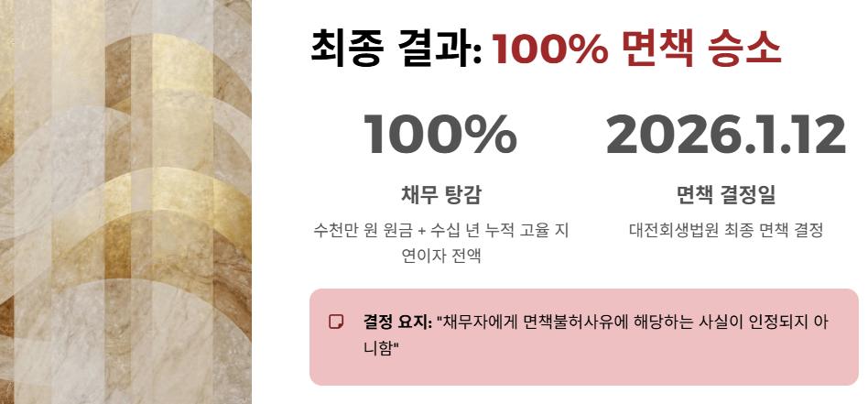Viewport: 868px width, 404px height.
Task: Click the marble and gold decorative image
Action: pos(125,202)
